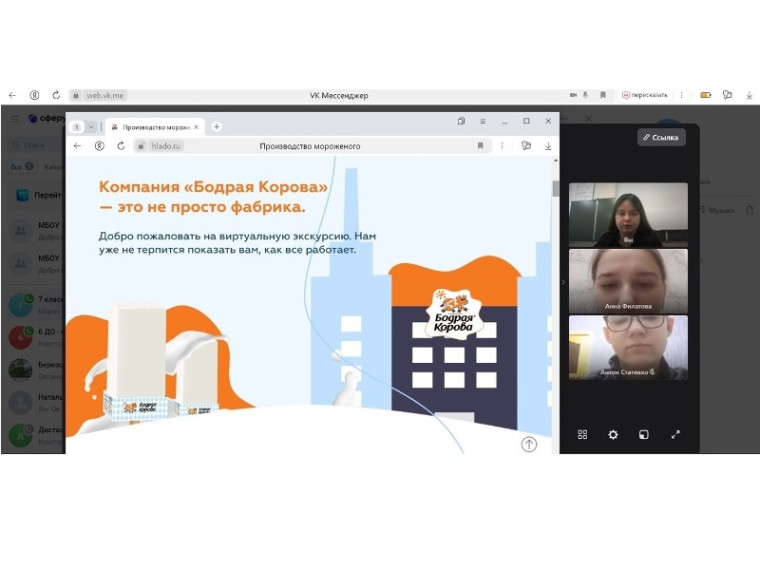Expand the call to fullscreen
The height and width of the screenshot is (570, 760).
pyautogui.click(x=675, y=434)
